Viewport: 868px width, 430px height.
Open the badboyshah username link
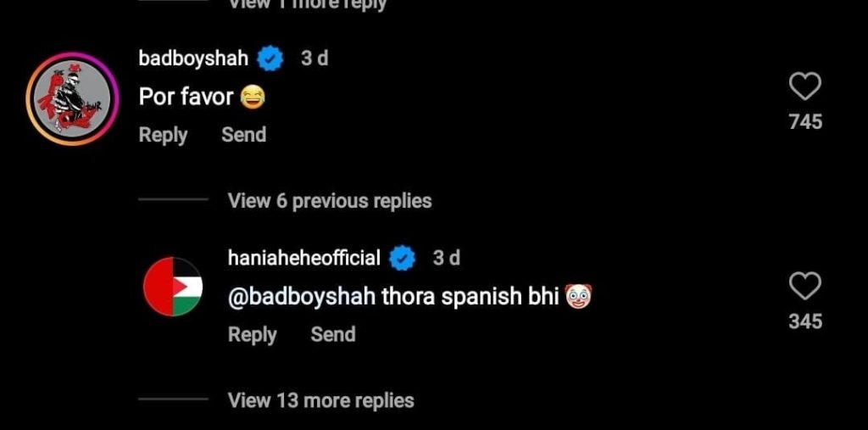(193, 59)
